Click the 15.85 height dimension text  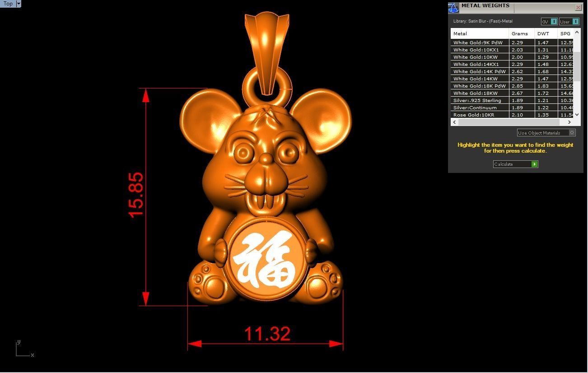(136, 195)
